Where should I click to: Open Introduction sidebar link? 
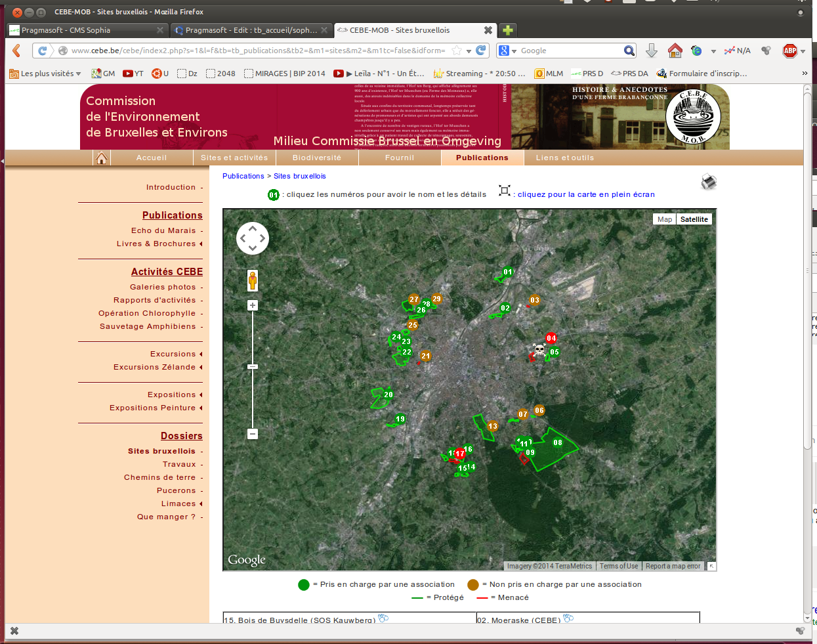pos(171,187)
